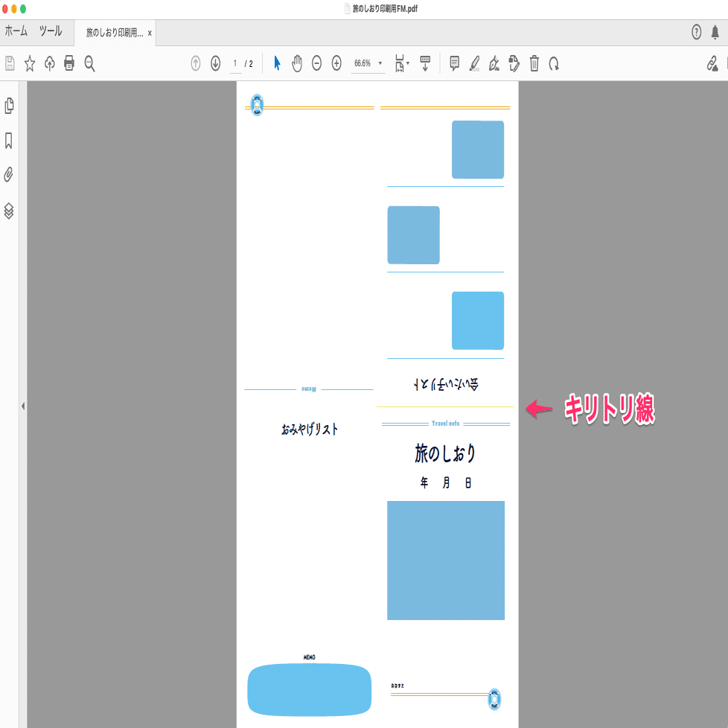Image resolution: width=728 pixels, height=728 pixels.
Task: Click the stamp tool icon
Action: point(514,63)
